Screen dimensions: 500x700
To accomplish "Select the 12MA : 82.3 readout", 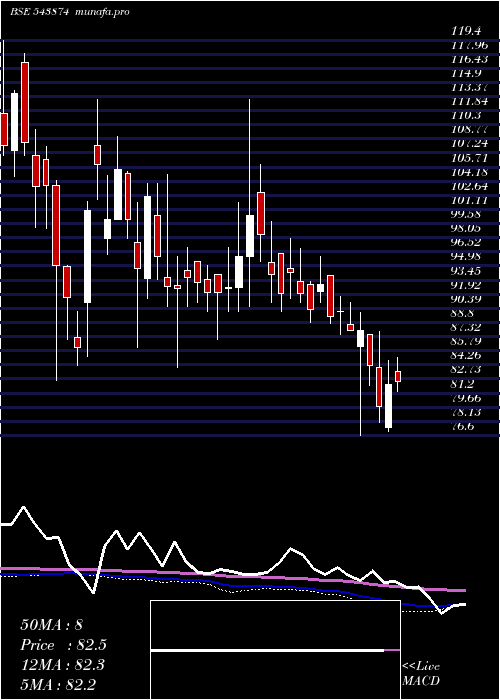I will tap(62, 665).
